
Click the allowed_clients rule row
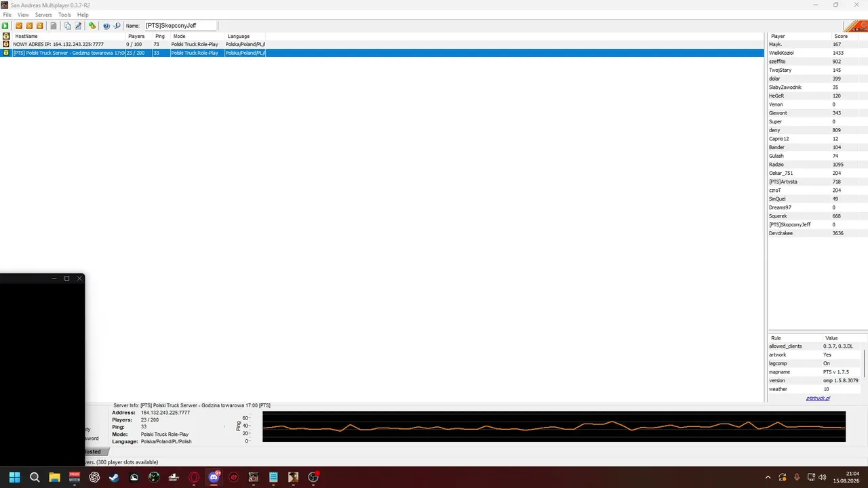pos(814,346)
